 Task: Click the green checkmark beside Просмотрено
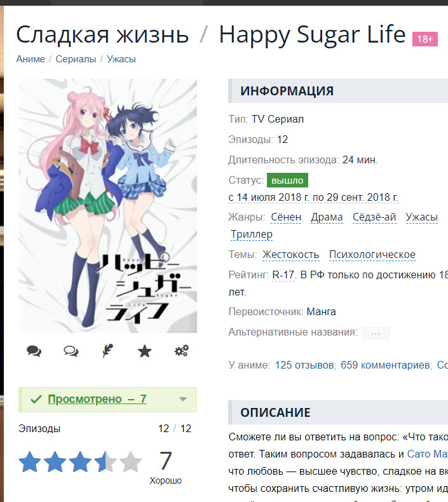[36, 399]
